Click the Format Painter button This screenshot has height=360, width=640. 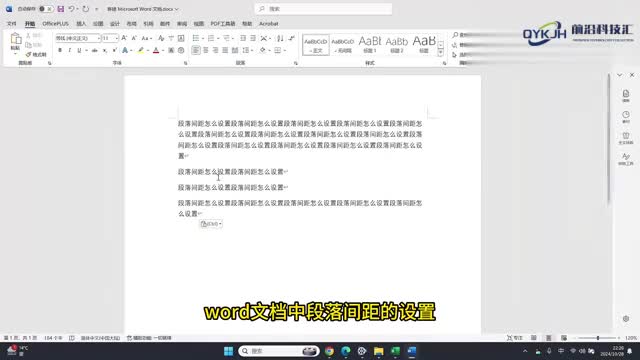click(x=36, y=54)
